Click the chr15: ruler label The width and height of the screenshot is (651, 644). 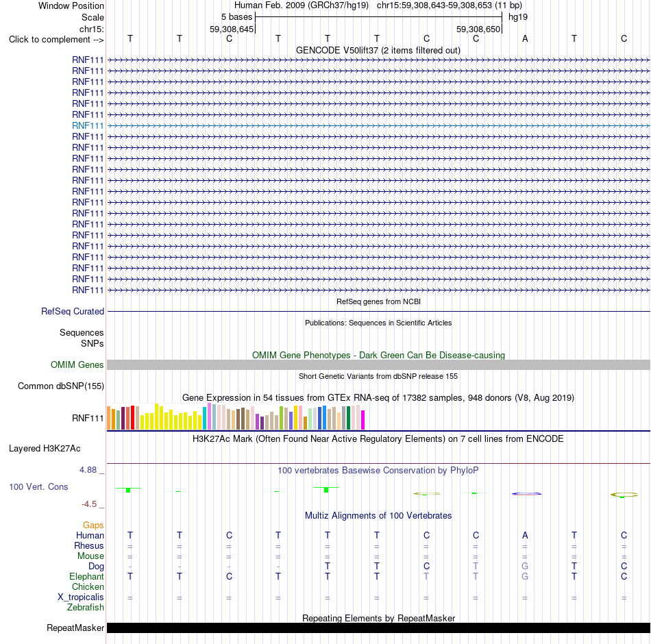tap(91, 29)
